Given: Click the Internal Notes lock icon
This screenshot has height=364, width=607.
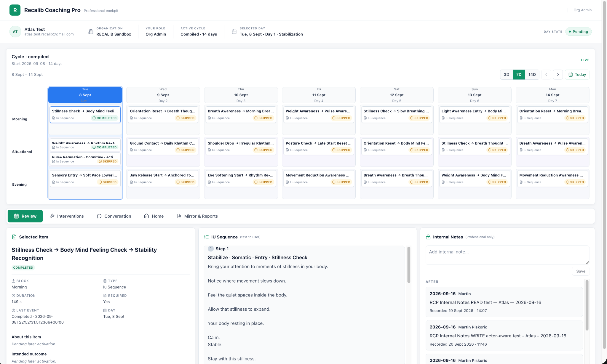Looking at the screenshot, I should (x=428, y=237).
